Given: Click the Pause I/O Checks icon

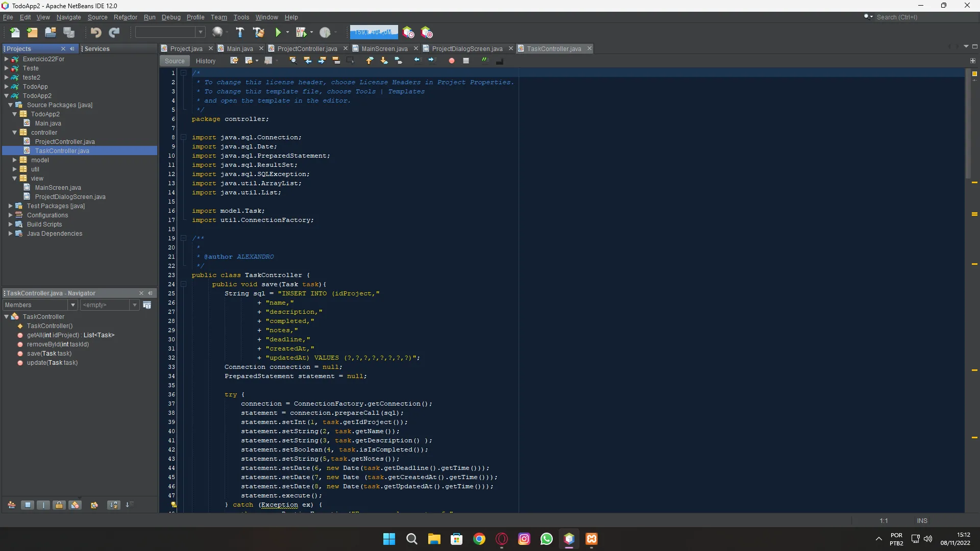Looking at the screenshot, I should coord(426,32).
